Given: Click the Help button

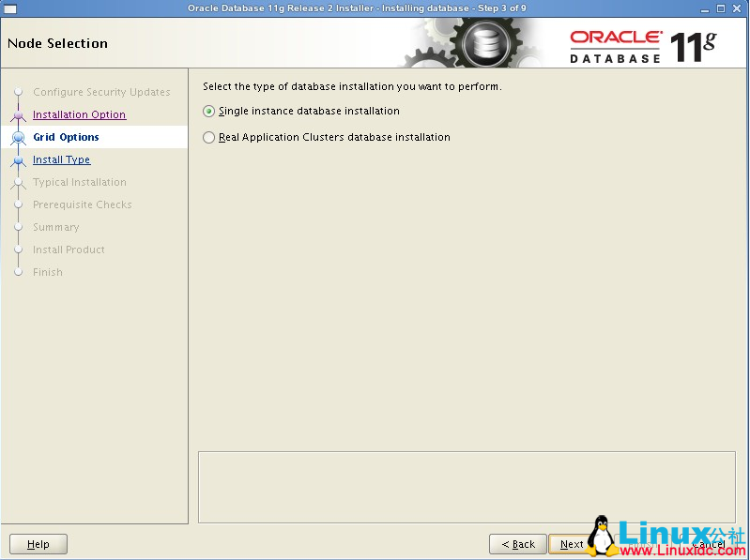Looking at the screenshot, I should [38, 544].
